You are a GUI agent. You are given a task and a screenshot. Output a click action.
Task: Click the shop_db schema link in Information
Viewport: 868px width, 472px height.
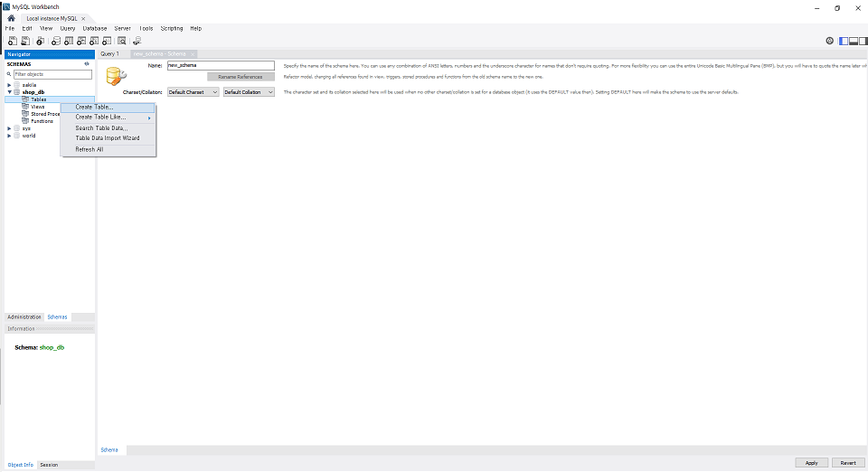point(52,347)
